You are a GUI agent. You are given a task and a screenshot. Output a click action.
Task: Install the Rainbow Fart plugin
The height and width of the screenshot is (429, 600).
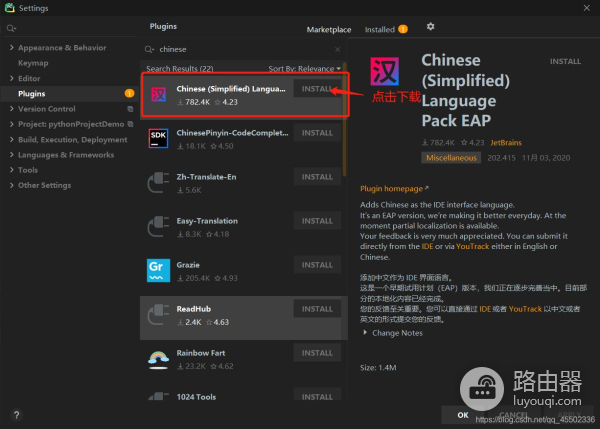click(317, 353)
